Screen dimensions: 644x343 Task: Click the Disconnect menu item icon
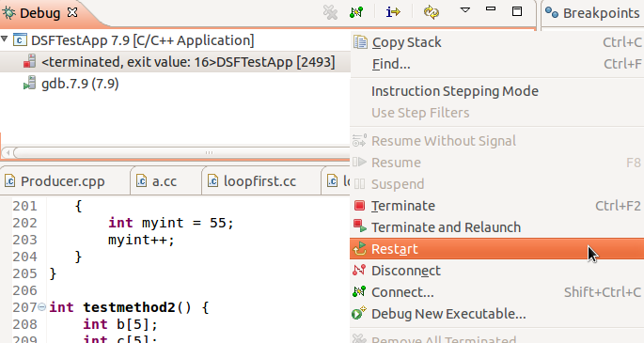point(359,270)
